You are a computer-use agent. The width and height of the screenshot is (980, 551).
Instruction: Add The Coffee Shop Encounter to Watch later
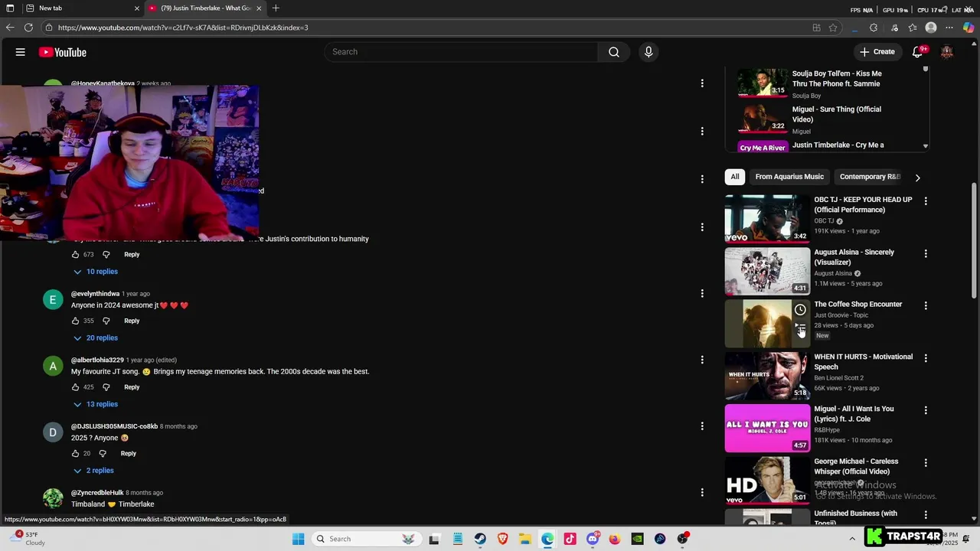[x=800, y=310]
